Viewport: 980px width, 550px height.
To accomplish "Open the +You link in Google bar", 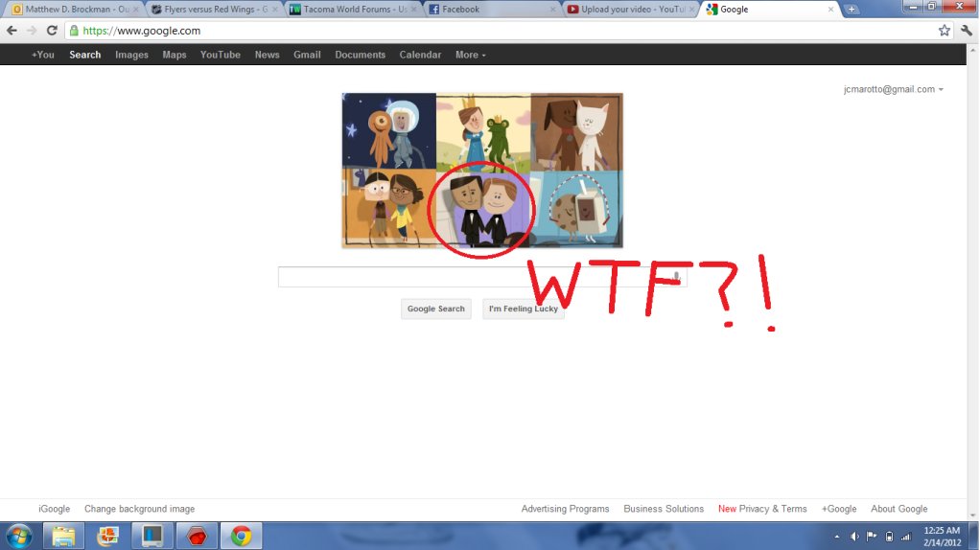I will 42,55.
